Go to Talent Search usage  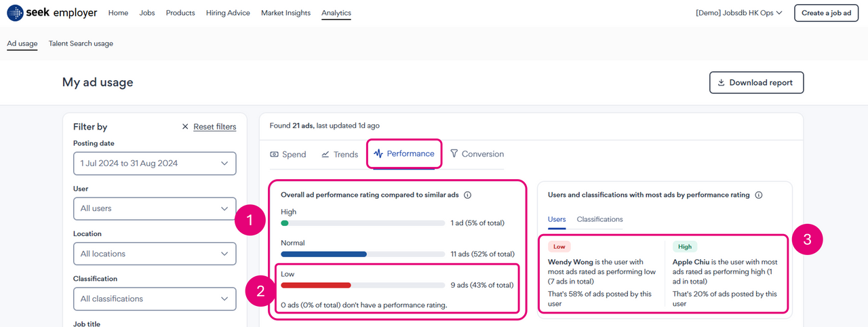[x=81, y=43]
